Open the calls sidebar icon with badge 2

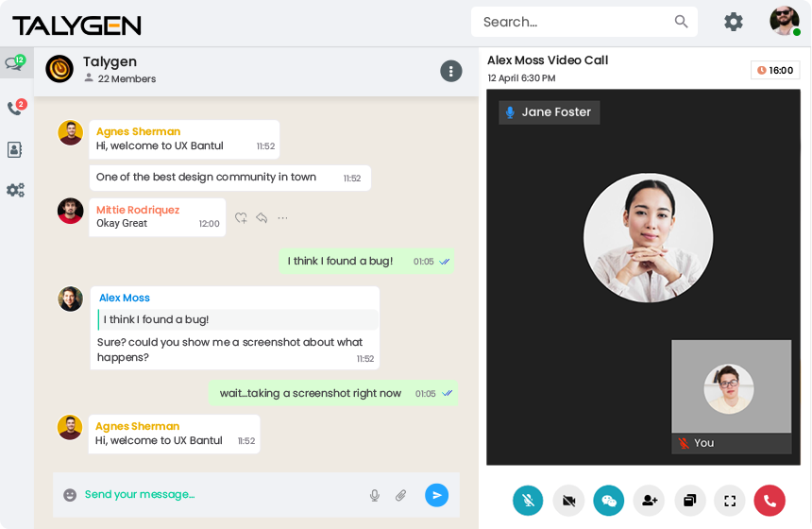click(16, 108)
